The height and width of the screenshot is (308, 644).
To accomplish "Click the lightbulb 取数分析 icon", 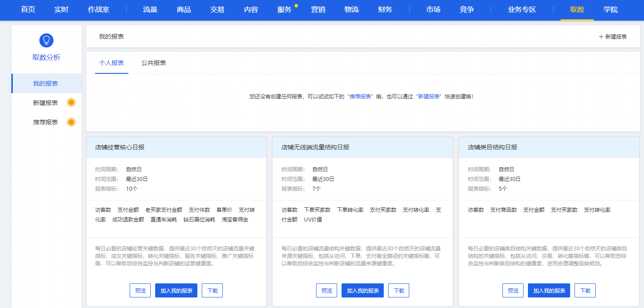I will [x=46, y=40].
